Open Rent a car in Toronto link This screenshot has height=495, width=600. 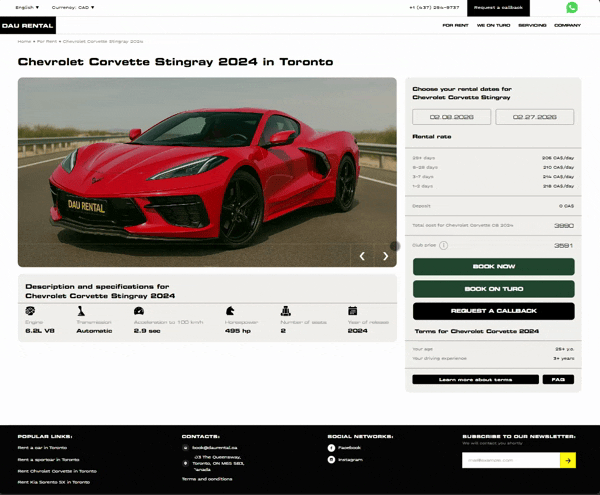point(42,448)
